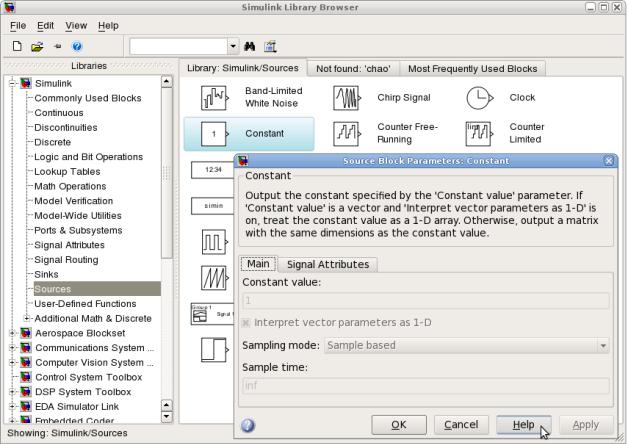
Task: Expand DSP System Toolbox node
Action: (12, 392)
